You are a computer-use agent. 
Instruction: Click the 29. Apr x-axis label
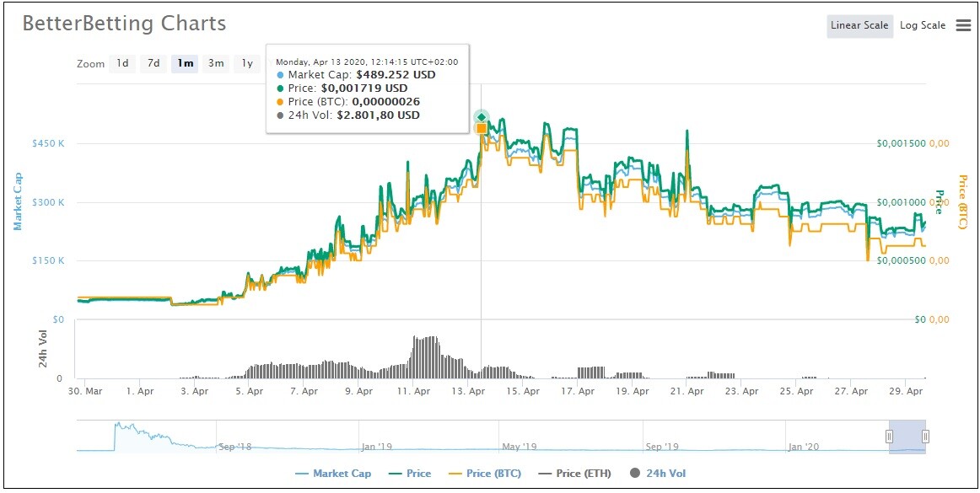907,392
